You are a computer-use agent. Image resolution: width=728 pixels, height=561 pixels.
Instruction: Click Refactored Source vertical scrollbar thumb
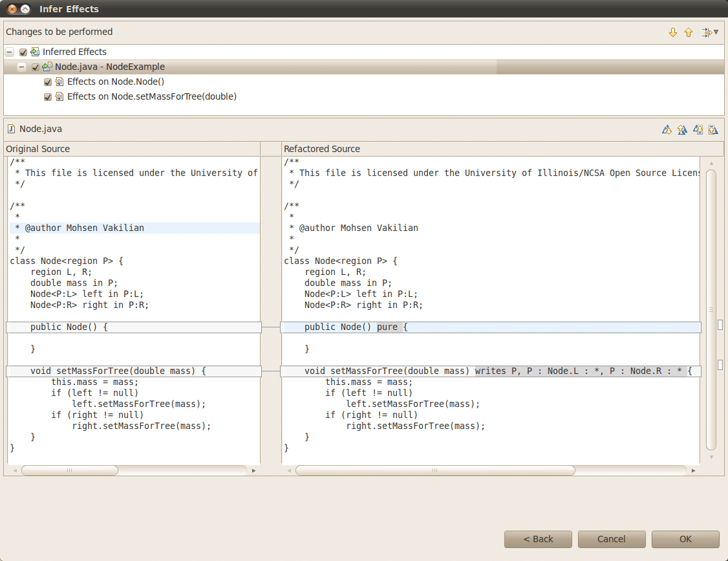[711, 310]
